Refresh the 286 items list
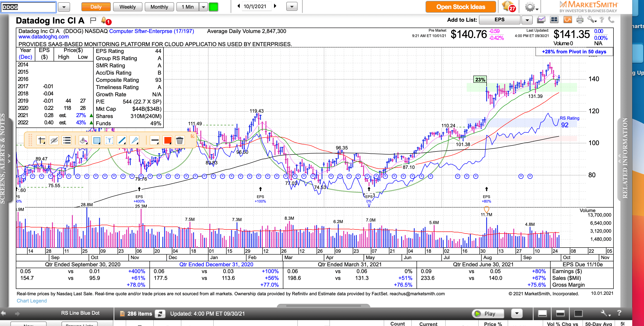The height and width of the screenshot is (326, 644). click(160, 314)
